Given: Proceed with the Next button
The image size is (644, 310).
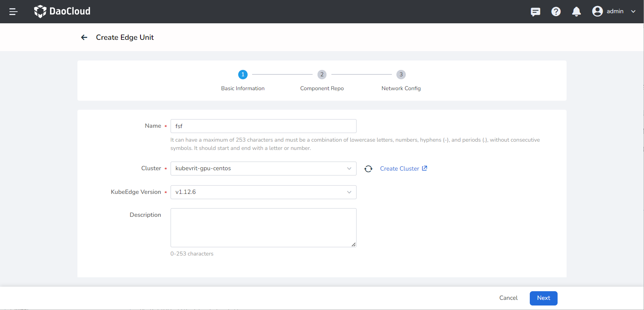Looking at the screenshot, I should coord(543,298).
